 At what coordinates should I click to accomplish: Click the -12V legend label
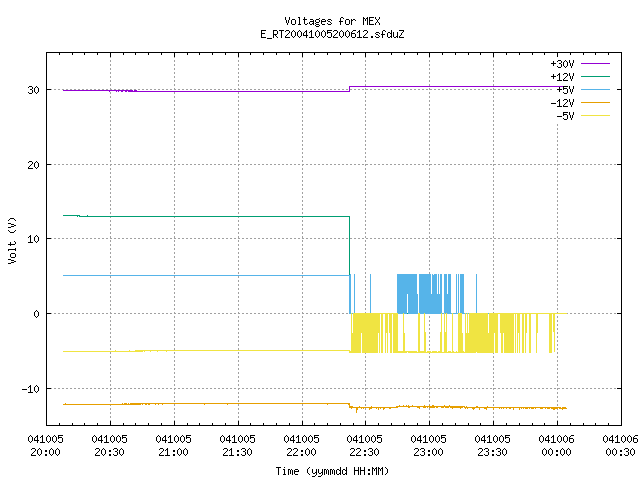coord(562,103)
